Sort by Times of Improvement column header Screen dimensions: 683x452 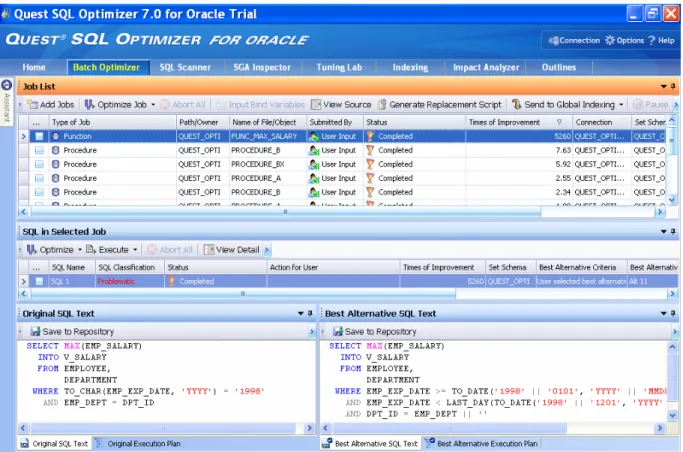coord(517,122)
